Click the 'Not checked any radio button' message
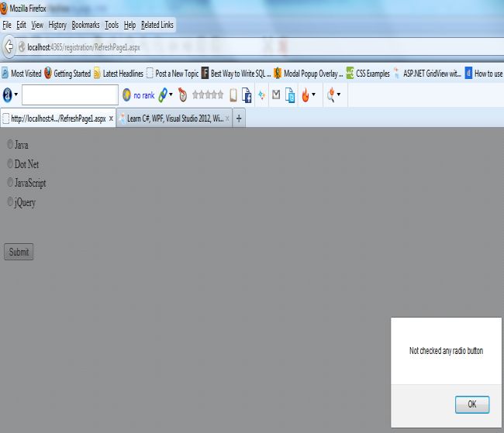504x433 pixels. (x=446, y=351)
